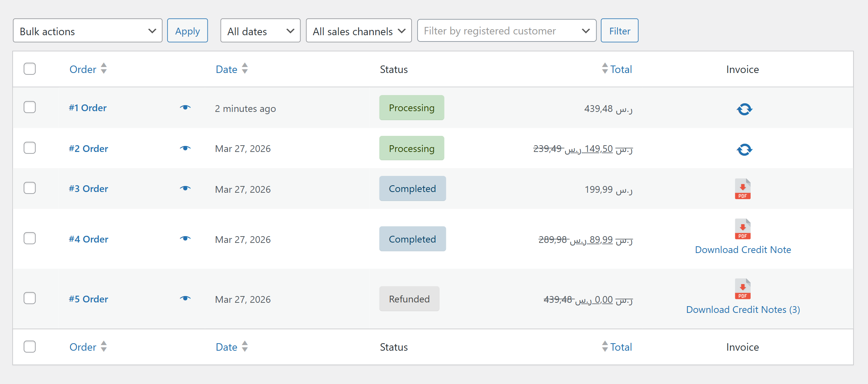
Task: Open the All dates dropdown
Action: tap(260, 30)
